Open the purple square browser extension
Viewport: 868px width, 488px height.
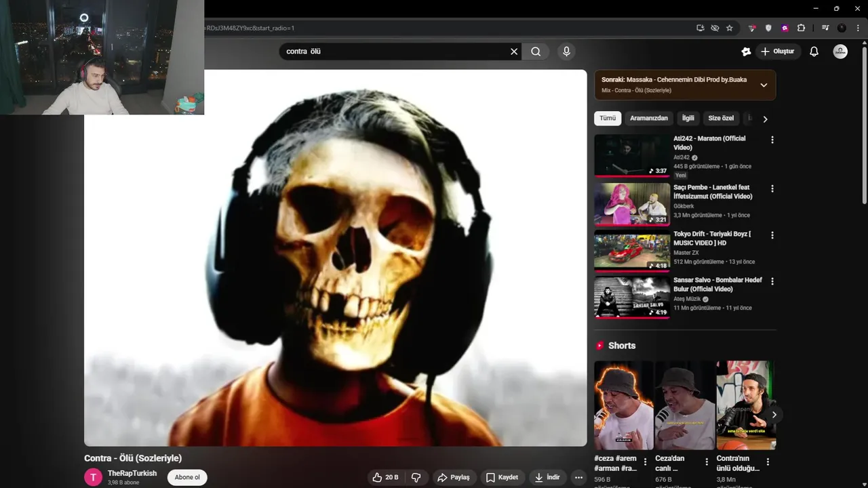785,28
